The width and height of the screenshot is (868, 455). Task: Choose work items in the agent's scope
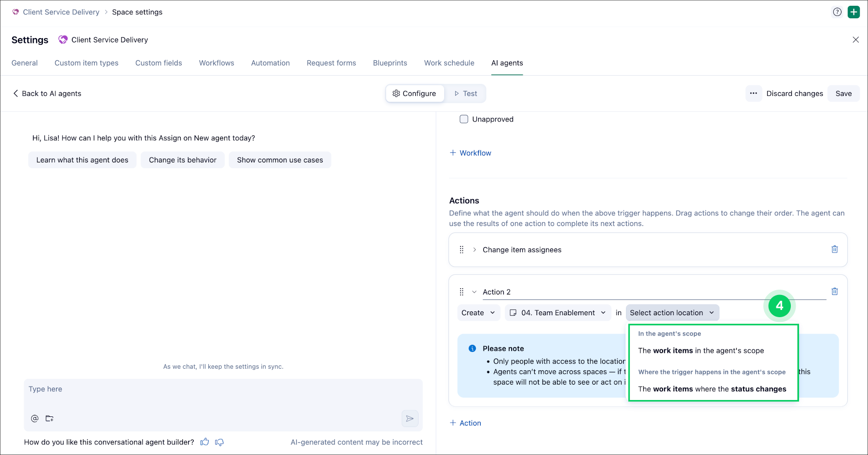pyautogui.click(x=701, y=350)
